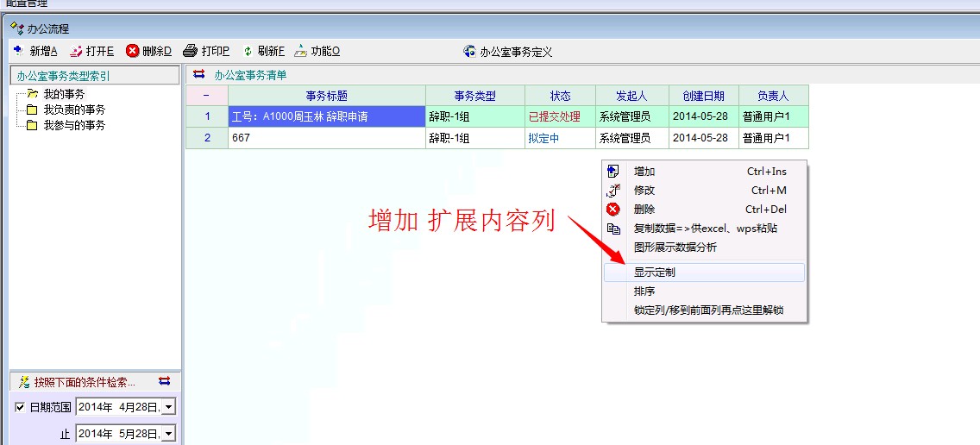980x445 pixels.
Task: Choose 显示定制 in the context menu
Action: 655,273
